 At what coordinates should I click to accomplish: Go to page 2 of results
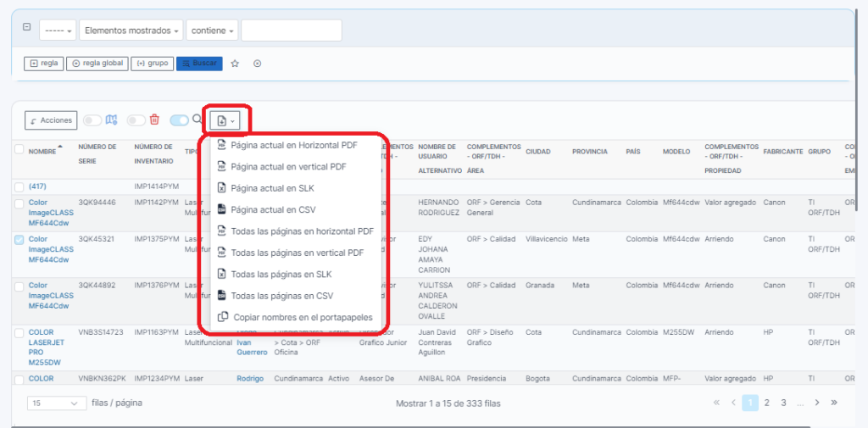(x=766, y=403)
